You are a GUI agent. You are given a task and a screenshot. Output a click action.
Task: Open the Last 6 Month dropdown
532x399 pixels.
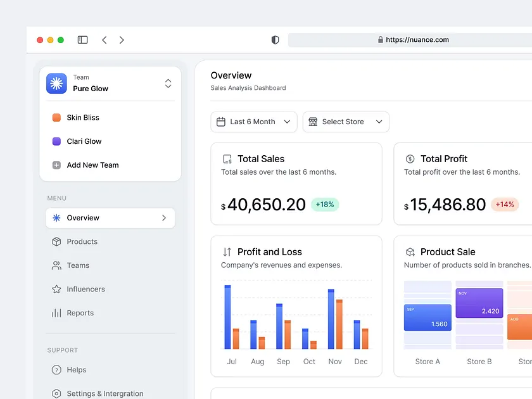(254, 122)
